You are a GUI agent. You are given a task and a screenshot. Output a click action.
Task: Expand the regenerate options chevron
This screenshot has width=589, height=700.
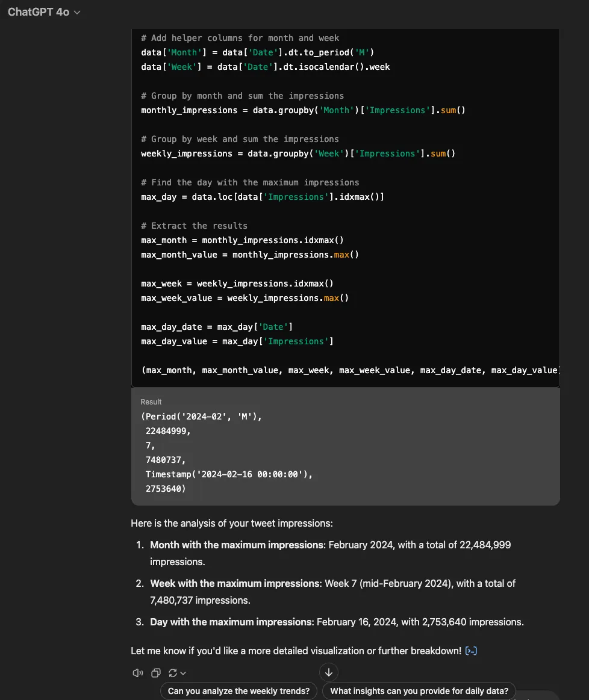click(x=183, y=673)
